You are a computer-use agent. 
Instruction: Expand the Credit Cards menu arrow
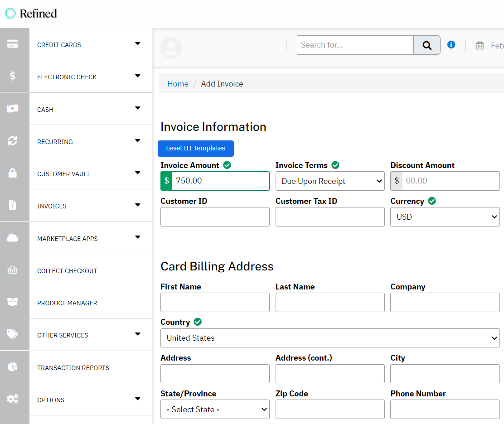click(x=138, y=43)
